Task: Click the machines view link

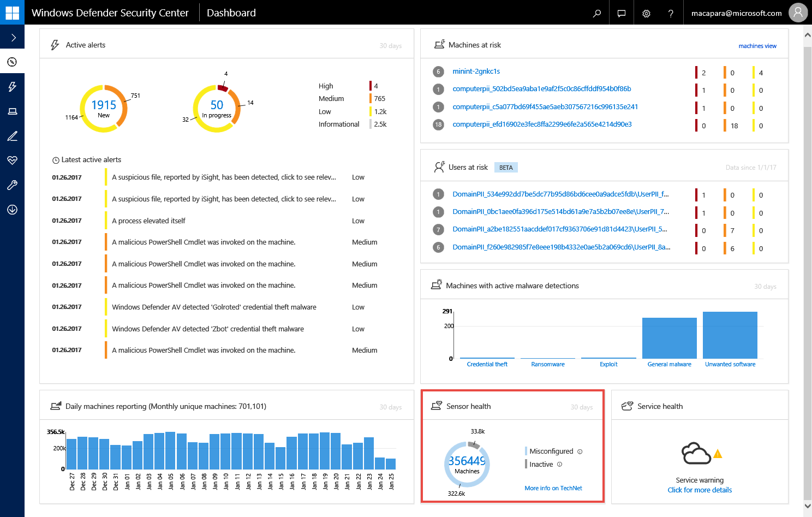Action: click(757, 46)
